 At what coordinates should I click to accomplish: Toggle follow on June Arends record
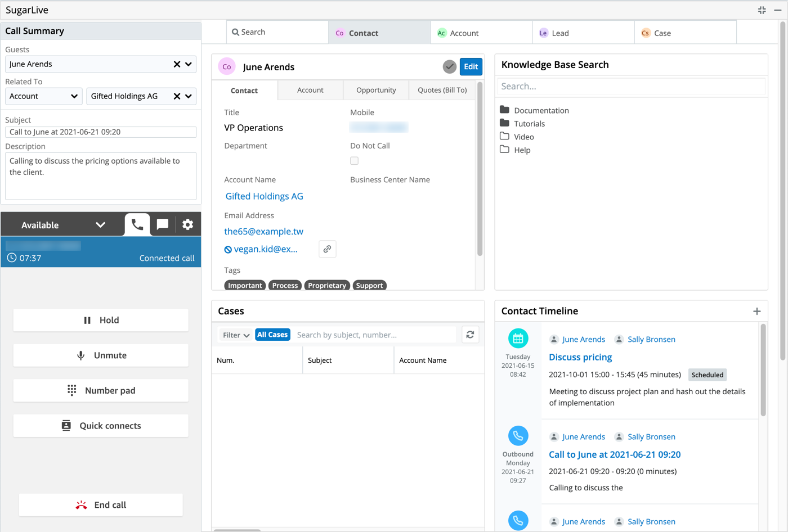449,66
